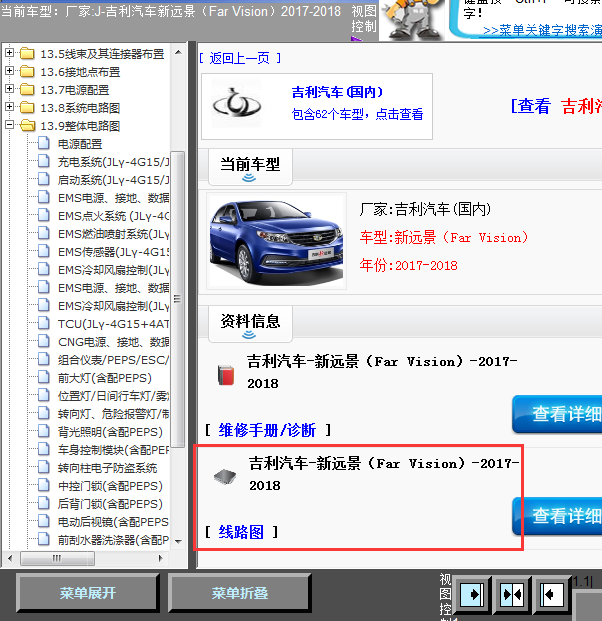Click the 返回上一页 link
This screenshot has height=621, width=602.
(240, 58)
